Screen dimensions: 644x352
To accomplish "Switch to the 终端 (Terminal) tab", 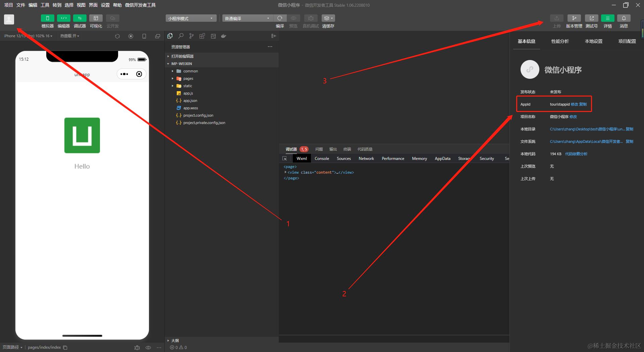I will (347, 149).
